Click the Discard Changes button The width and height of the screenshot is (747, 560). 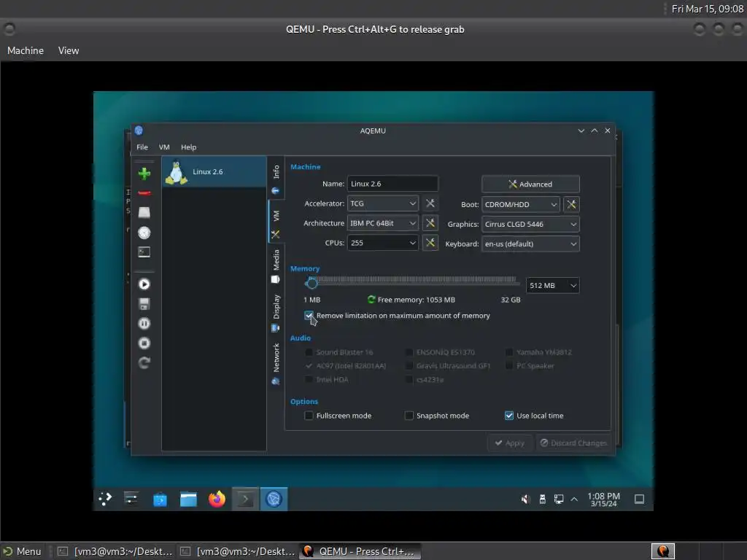point(573,443)
